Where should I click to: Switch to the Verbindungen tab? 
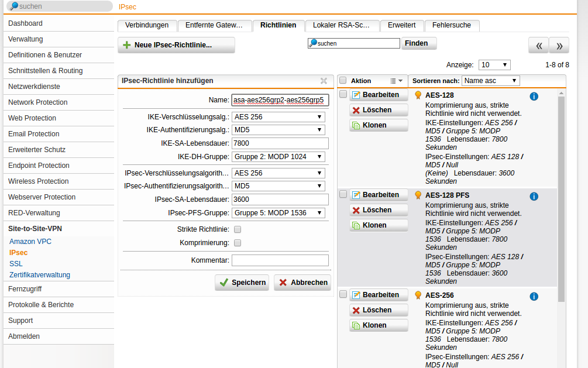[147, 25]
